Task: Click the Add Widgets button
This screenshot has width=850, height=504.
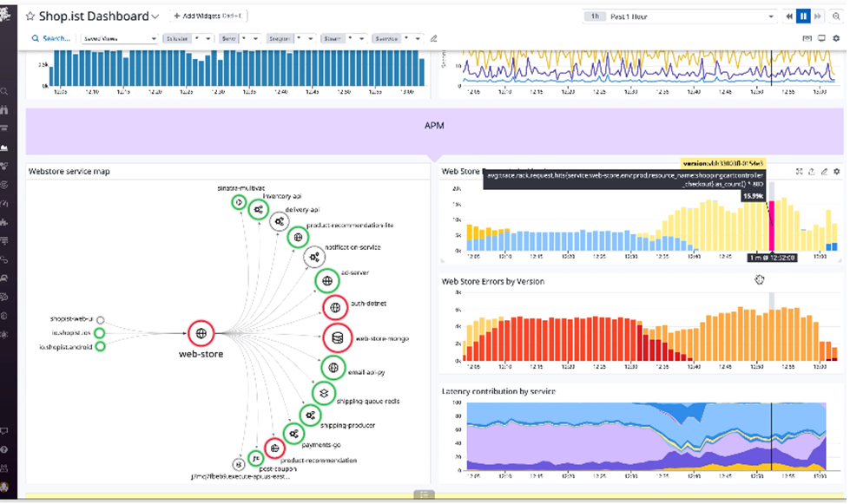Action: [208, 16]
